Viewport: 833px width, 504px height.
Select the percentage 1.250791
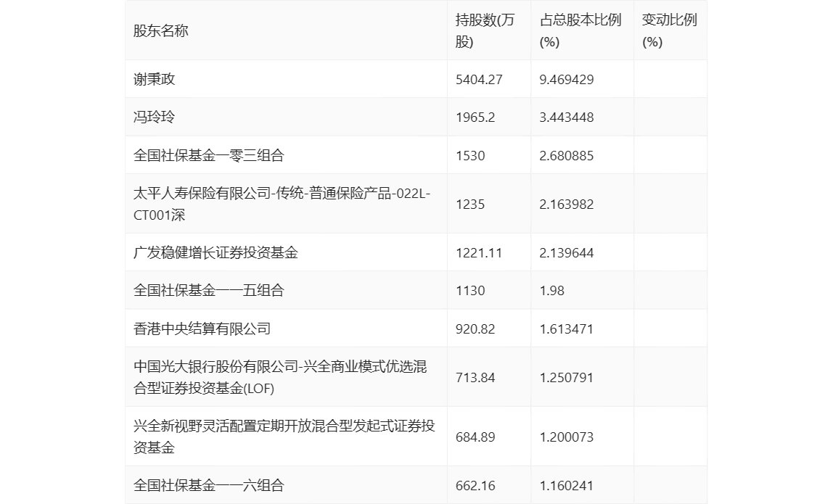[566, 378]
